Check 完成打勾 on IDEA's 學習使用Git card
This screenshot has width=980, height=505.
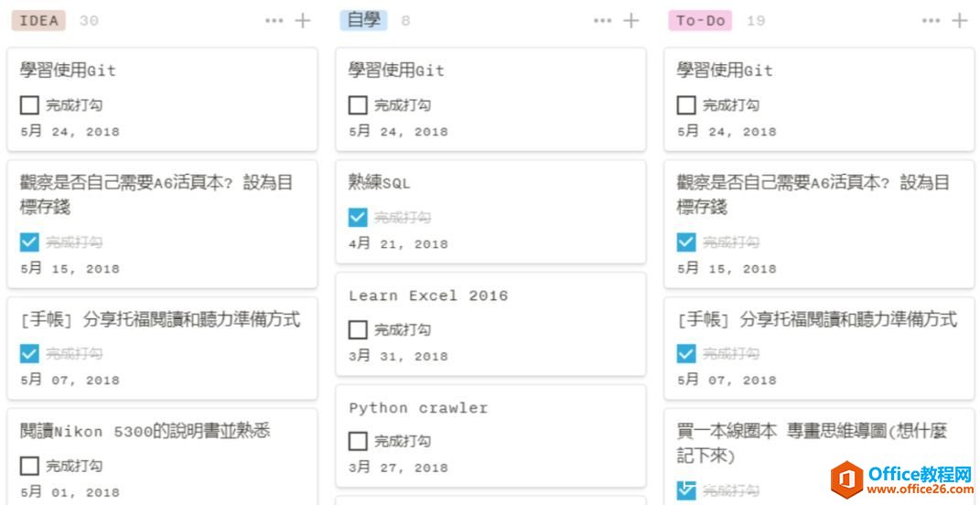[29, 105]
